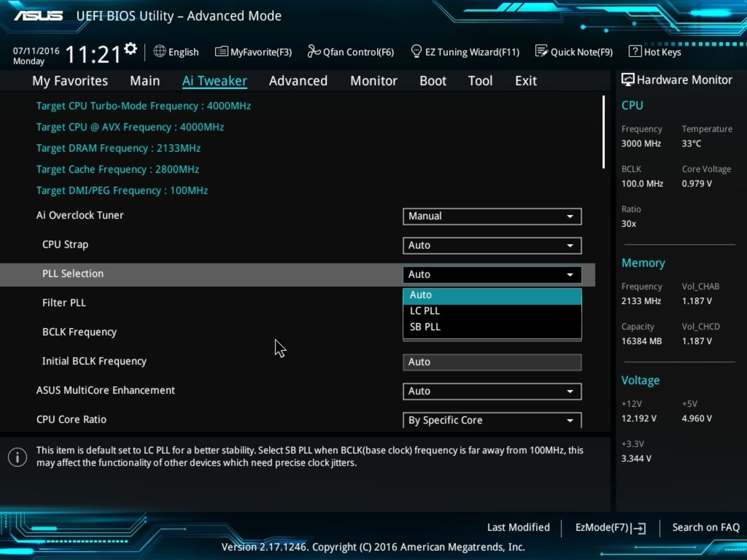Open MyFavorite(F3) list icon
The height and width of the screenshot is (560, 747).
click(221, 52)
